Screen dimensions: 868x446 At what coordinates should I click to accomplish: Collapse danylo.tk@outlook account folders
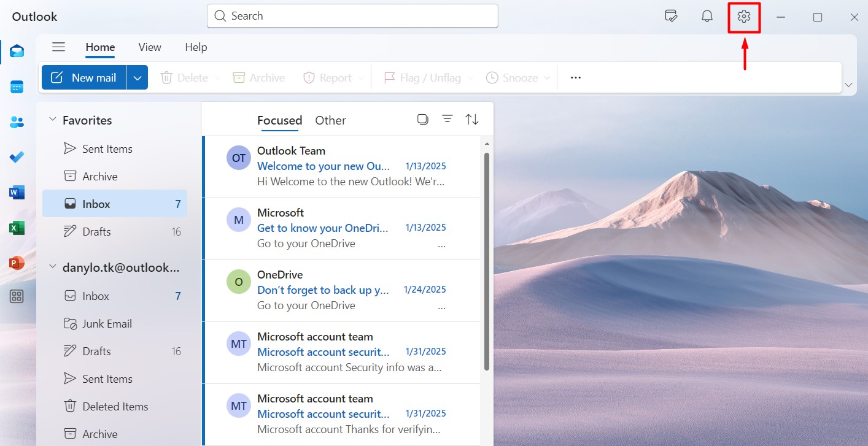pyautogui.click(x=53, y=267)
